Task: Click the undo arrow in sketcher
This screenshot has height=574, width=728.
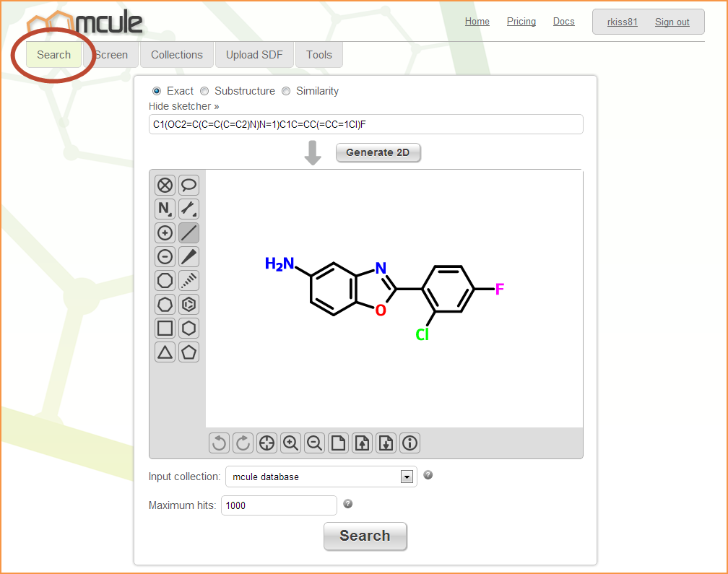Action: 220,443
